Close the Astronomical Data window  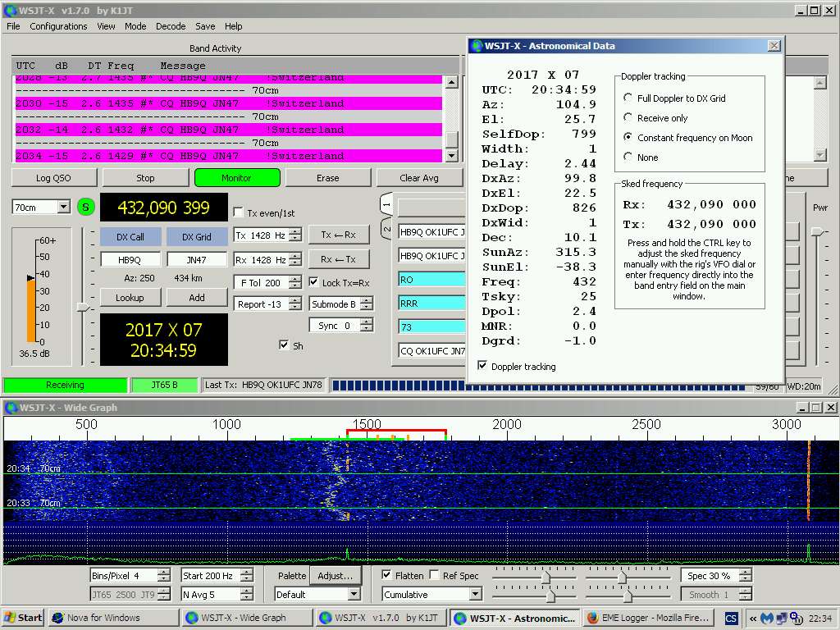point(774,46)
